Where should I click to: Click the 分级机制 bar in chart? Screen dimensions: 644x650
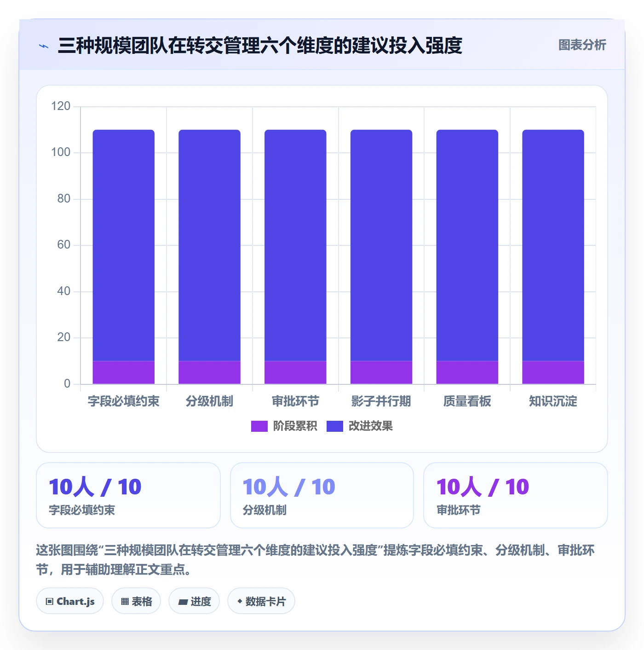click(x=209, y=257)
